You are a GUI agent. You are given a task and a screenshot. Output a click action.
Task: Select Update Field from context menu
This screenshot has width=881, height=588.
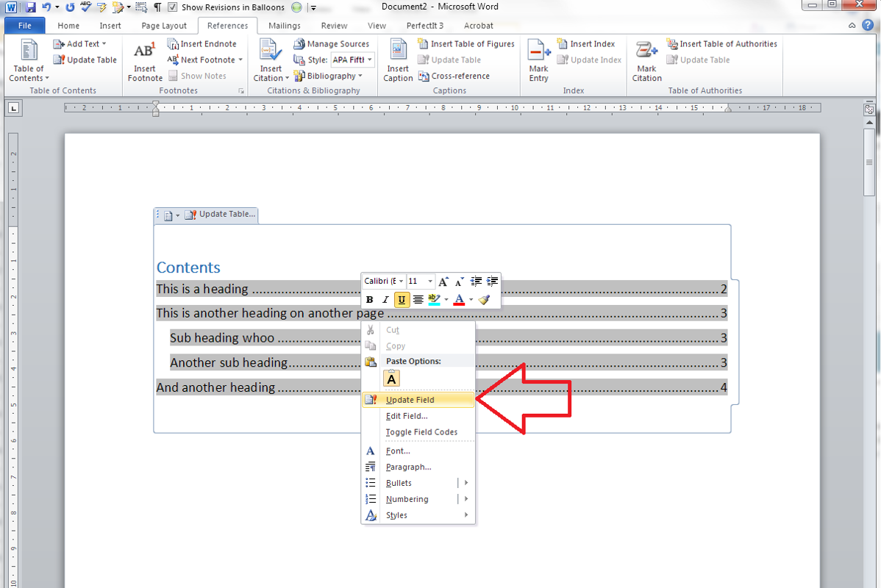(x=410, y=400)
